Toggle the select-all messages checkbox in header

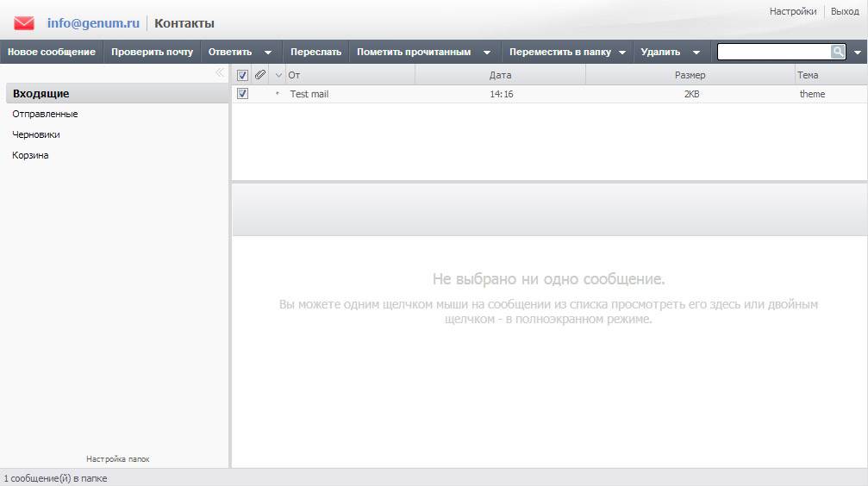(242, 75)
